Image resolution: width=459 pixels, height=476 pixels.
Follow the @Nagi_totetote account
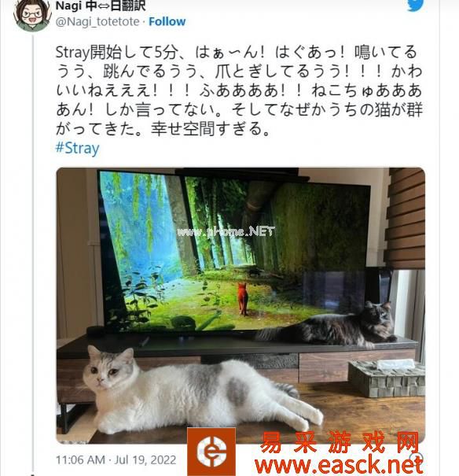coord(167,21)
